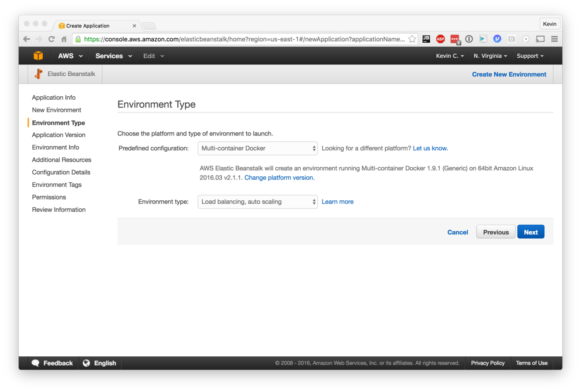Click the blue play-arrow extension icon
581x392 pixels.
pos(483,39)
